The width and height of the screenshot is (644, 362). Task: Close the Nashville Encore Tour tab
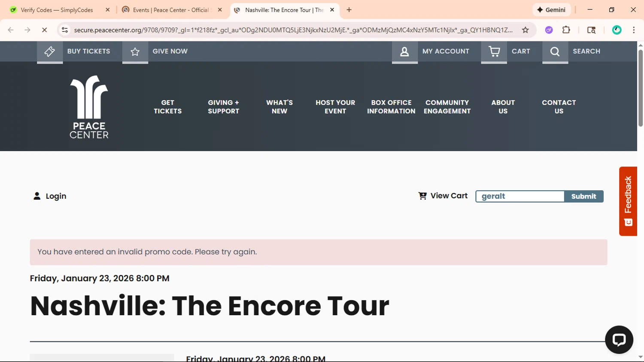point(332,10)
